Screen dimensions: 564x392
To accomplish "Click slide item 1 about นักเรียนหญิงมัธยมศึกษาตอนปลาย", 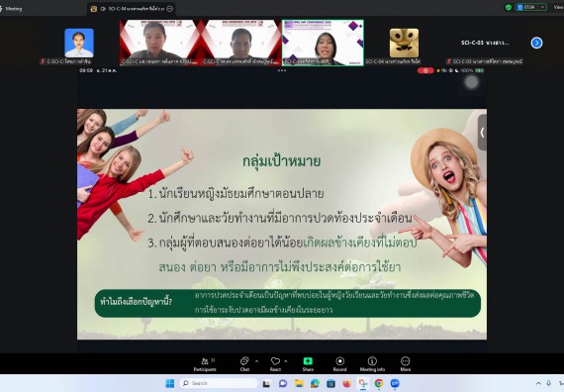I will (x=235, y=194).
